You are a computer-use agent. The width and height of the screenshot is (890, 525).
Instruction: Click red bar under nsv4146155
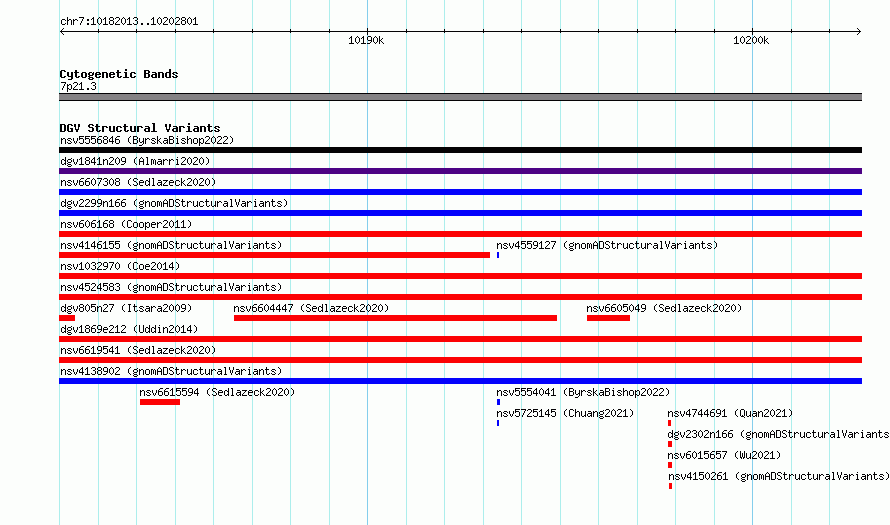[274, 255]
